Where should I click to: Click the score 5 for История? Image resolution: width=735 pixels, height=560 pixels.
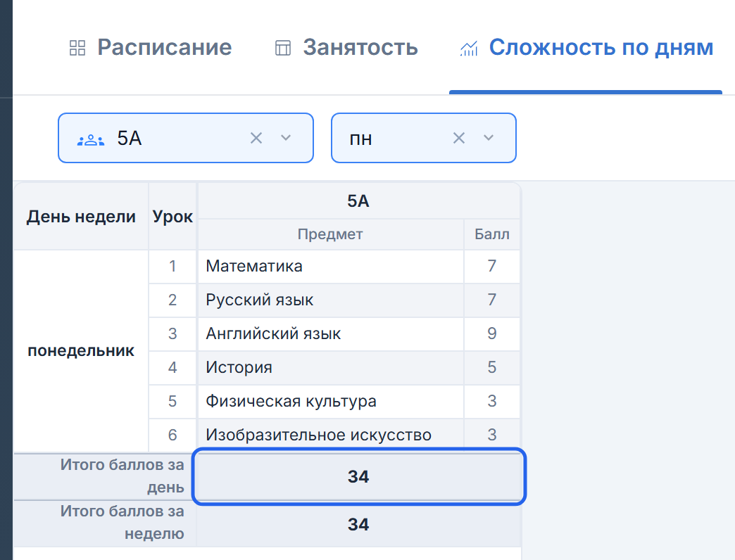(x=491, y=367)
